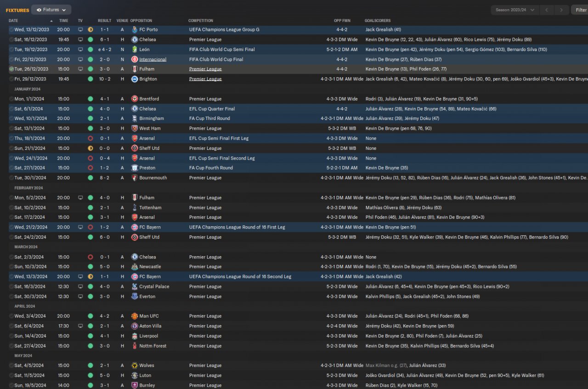The image size is (588, 389).
Task: Click UEFA Champions League Group G text
Action: click(x=224, y=29)
